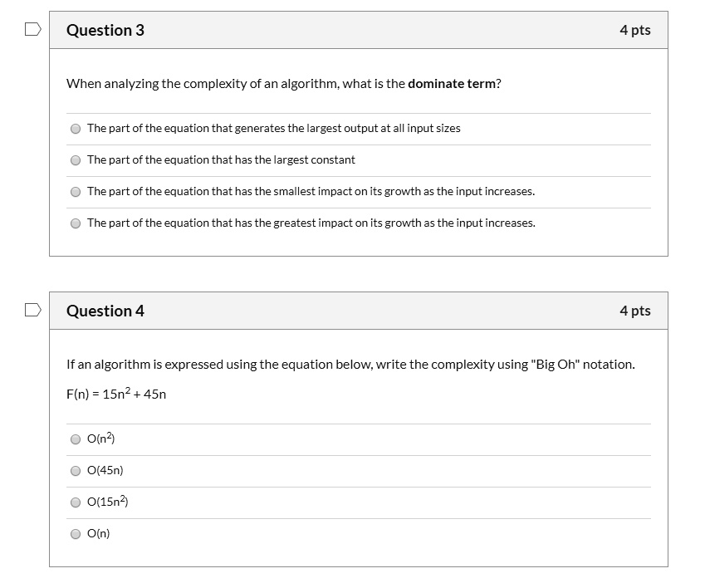Select 'largest output at all input sizes' option
The image size is (705, 588).
tap(75, 128)
